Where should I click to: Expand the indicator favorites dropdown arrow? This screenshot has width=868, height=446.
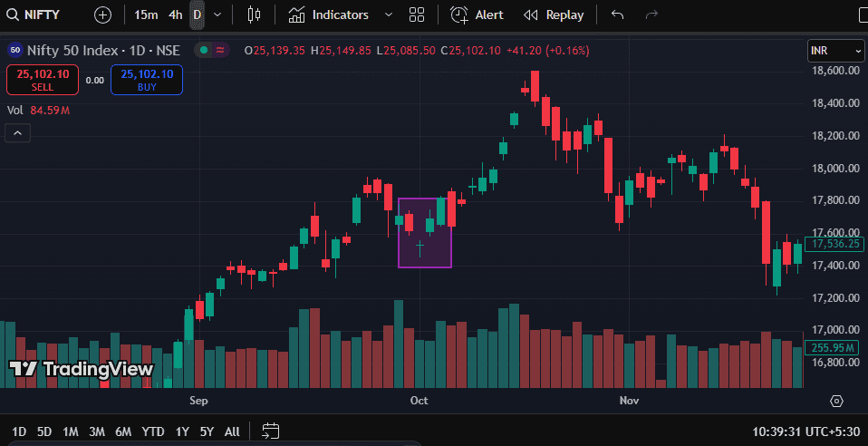[x=388, y=15]
